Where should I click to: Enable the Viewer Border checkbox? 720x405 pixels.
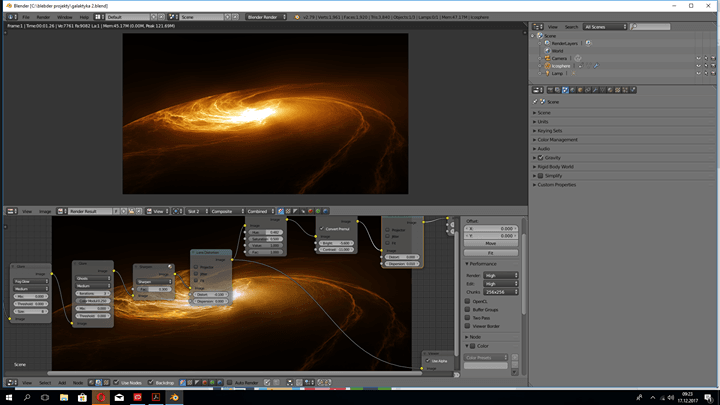[x=467, y=326]
